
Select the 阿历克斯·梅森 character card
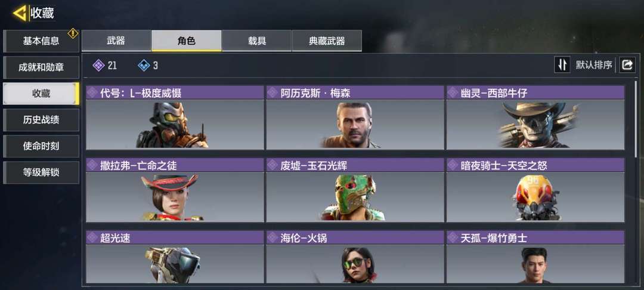[355, 118]
